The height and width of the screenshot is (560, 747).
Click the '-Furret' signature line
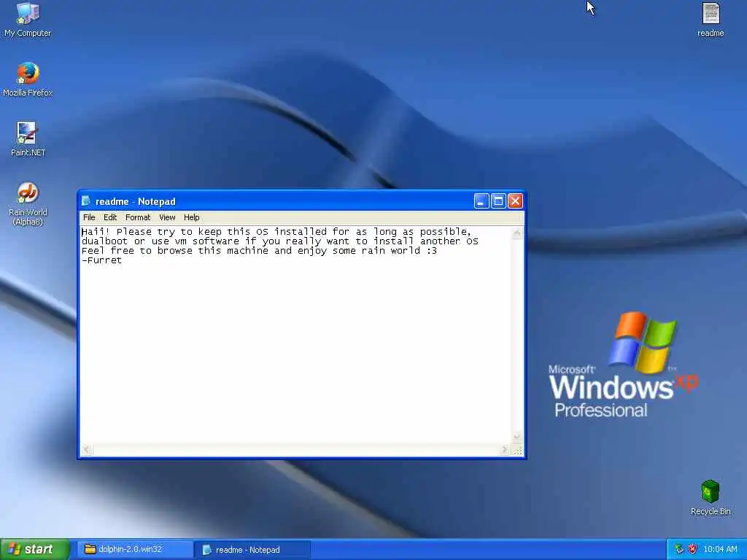(x=101, y=260)
